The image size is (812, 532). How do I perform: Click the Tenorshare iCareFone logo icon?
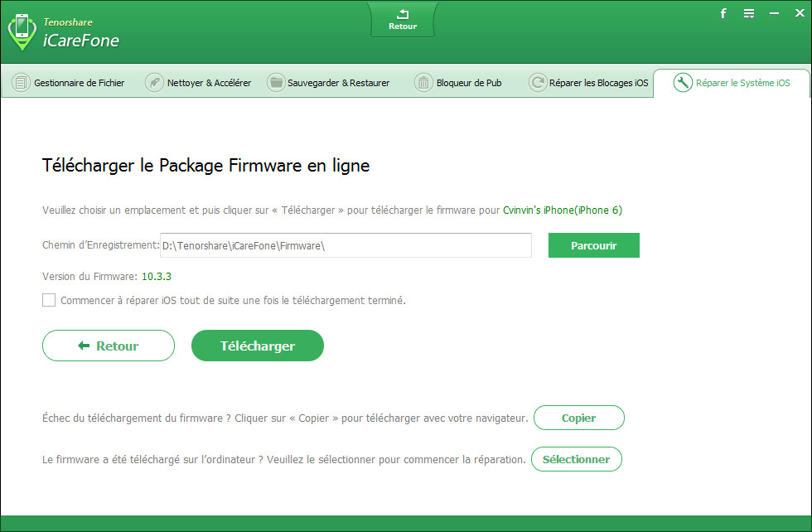pos(22,31)
